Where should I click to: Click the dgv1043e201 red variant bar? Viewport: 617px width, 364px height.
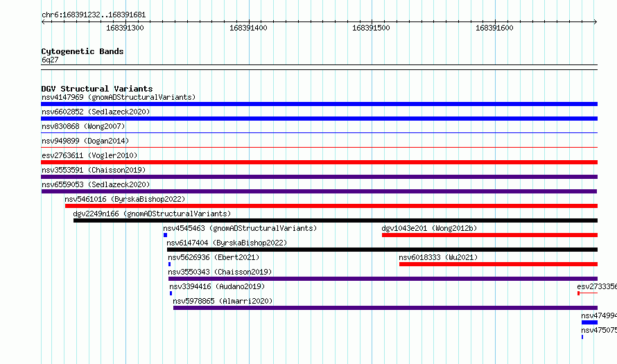coord(489,235)
